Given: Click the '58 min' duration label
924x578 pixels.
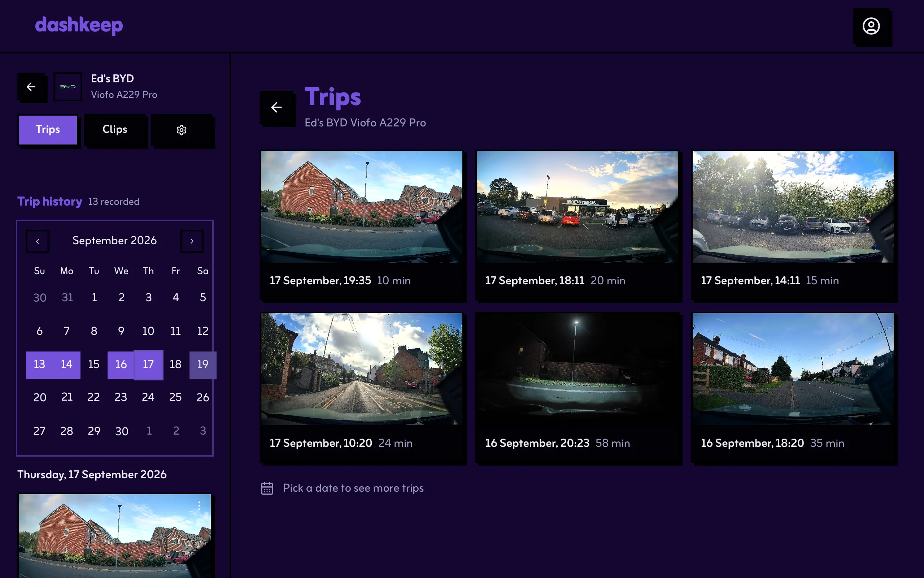Looking at the screenshot, I should point(613,444).
